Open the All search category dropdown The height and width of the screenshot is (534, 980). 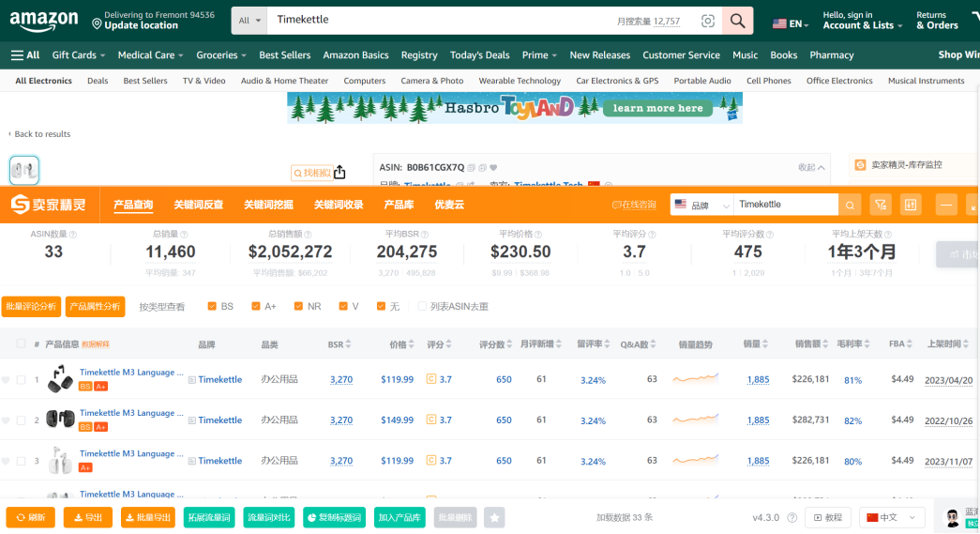[x=249, y=21]
